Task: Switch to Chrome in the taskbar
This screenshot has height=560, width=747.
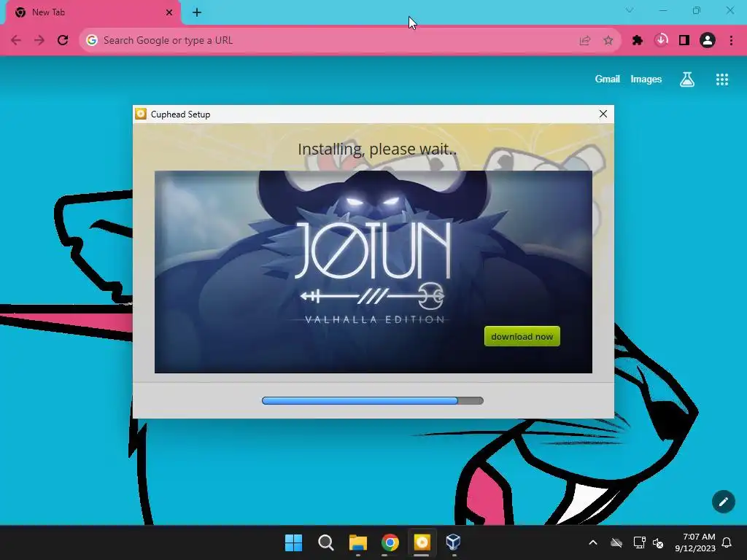Action: coord(390,542)
